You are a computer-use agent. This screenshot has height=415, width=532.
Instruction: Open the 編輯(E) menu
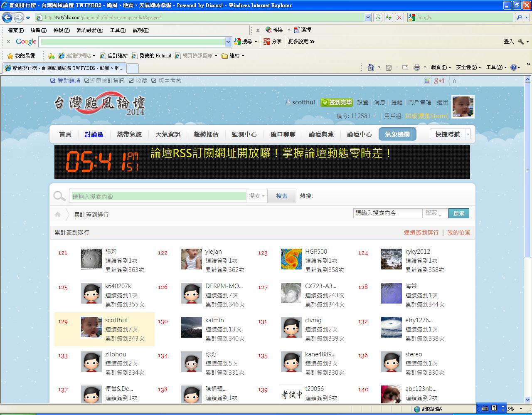(38, 30)
